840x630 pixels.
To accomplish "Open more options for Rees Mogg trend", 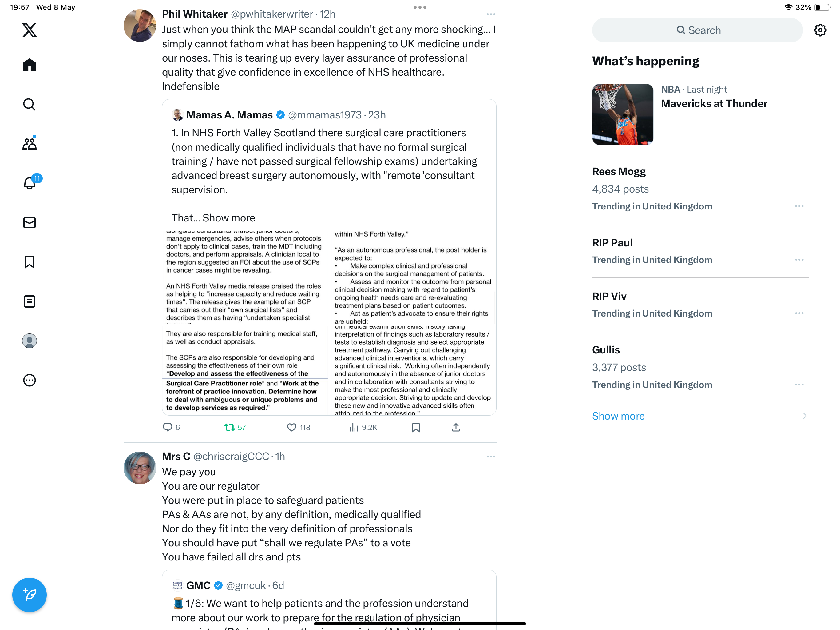I will pyautogui.click(x=799, y=206).
